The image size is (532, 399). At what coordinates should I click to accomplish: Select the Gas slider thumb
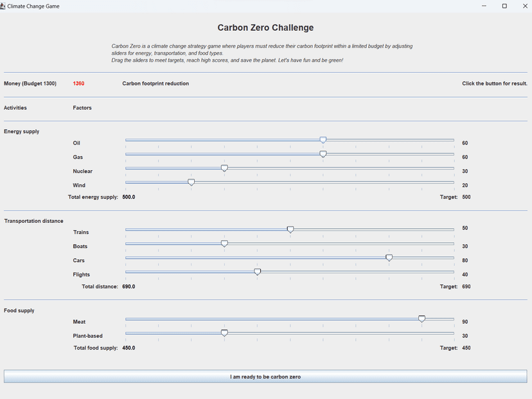[323, 154]
